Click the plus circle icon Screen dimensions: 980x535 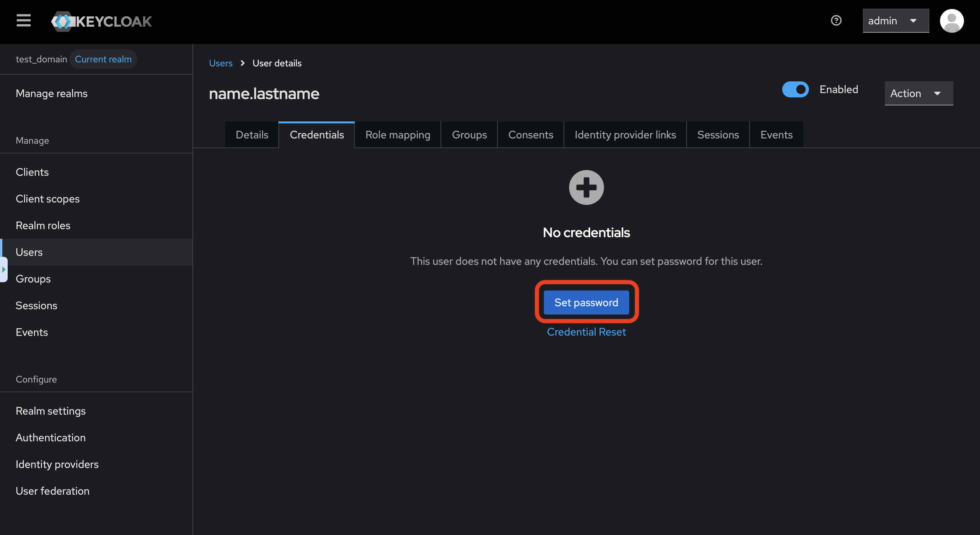[x=586, y=187]
